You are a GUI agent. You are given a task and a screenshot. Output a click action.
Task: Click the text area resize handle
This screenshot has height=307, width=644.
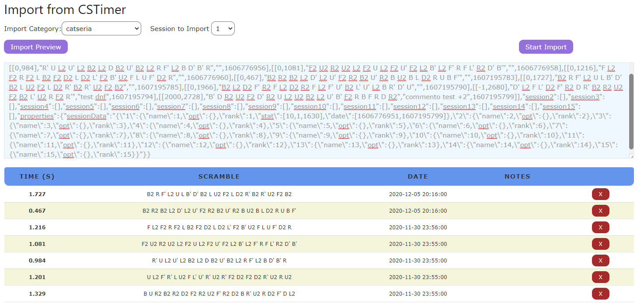coord(631,156)
